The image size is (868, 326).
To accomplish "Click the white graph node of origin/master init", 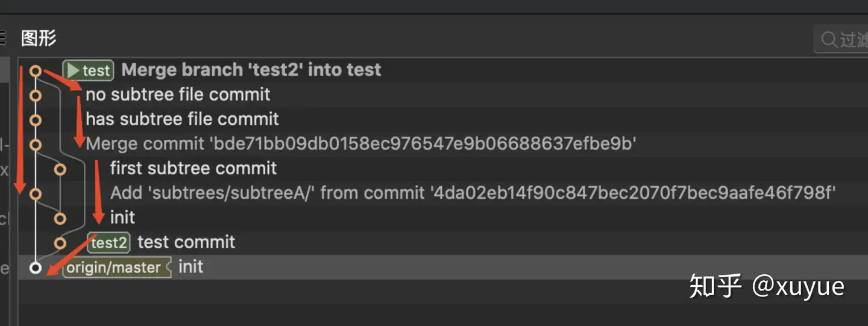I will [36, 268].
